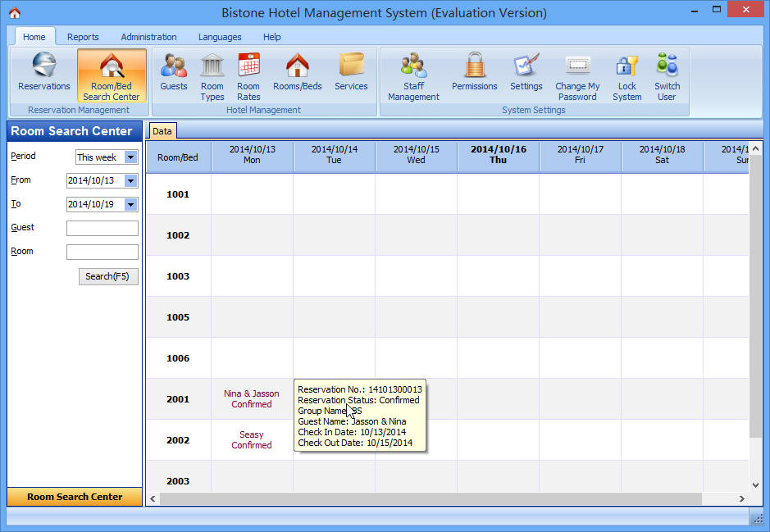The height and width of the screenshot is (532, 770).
Task: Open the Languages ribbon tab
Action: (x=220, y=37)
